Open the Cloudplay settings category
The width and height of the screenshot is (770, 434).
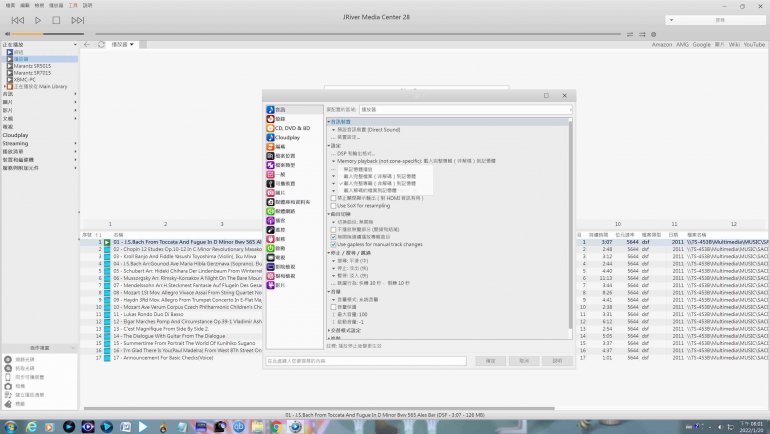pyautogui.click(x=287, y=137)
